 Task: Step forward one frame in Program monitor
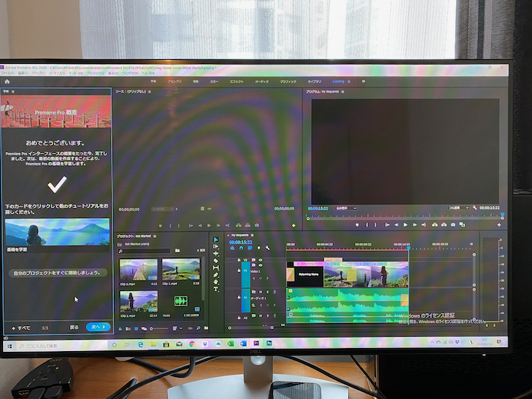414,225
